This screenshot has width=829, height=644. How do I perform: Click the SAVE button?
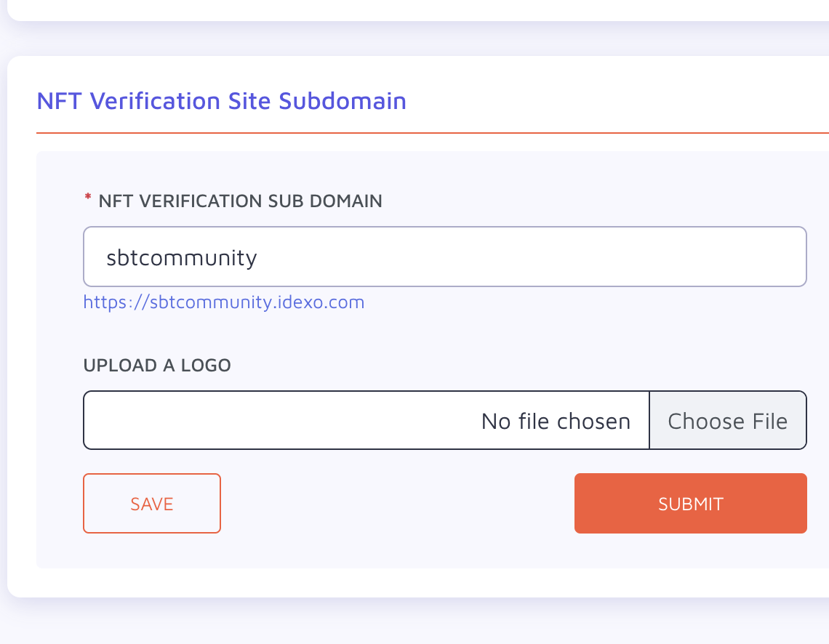tap(152, 504)
